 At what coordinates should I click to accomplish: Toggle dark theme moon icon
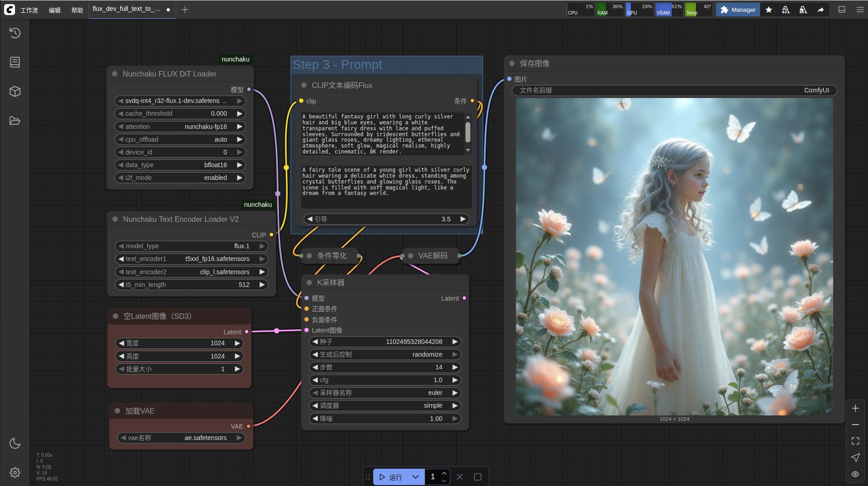(x=15, y=443)
